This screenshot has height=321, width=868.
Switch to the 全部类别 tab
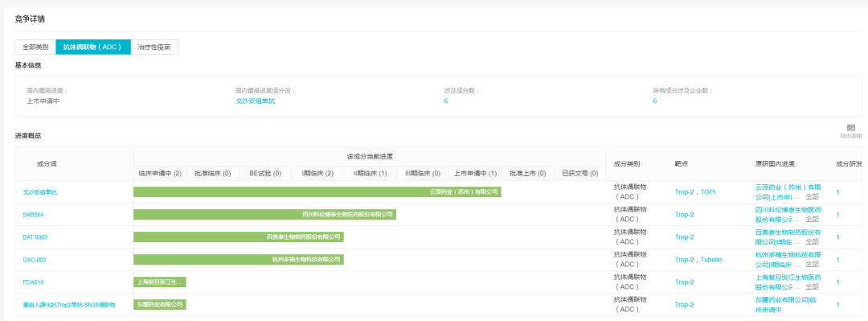pos(35,47)
